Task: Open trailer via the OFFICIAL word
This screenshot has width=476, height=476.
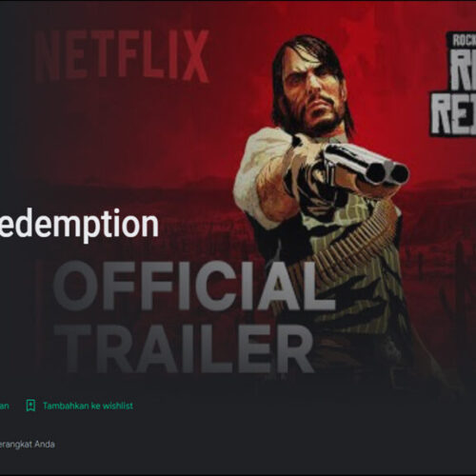Action: [x=194, y=286]
